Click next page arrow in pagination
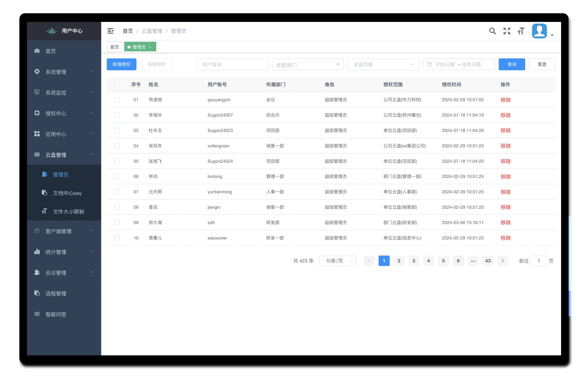The width and height of the screenshot is (588, 377). pos(503,261)
